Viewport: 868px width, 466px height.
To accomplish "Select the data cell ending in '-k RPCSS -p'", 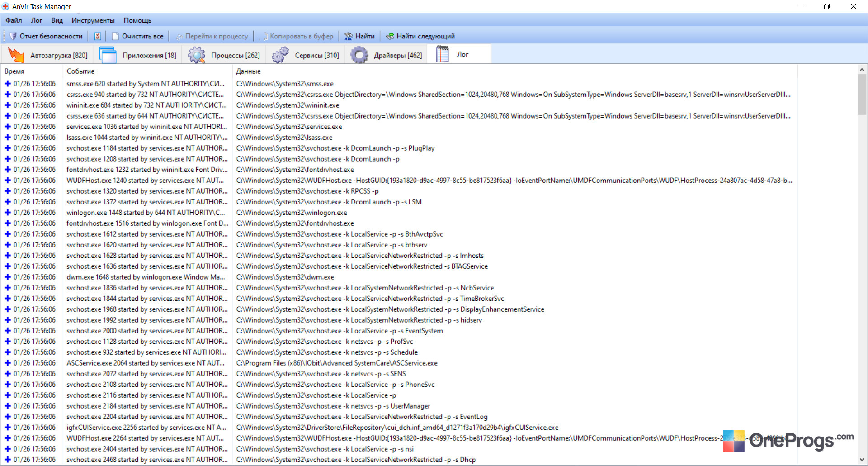I will pyautogui.click(x=307, y=191).
